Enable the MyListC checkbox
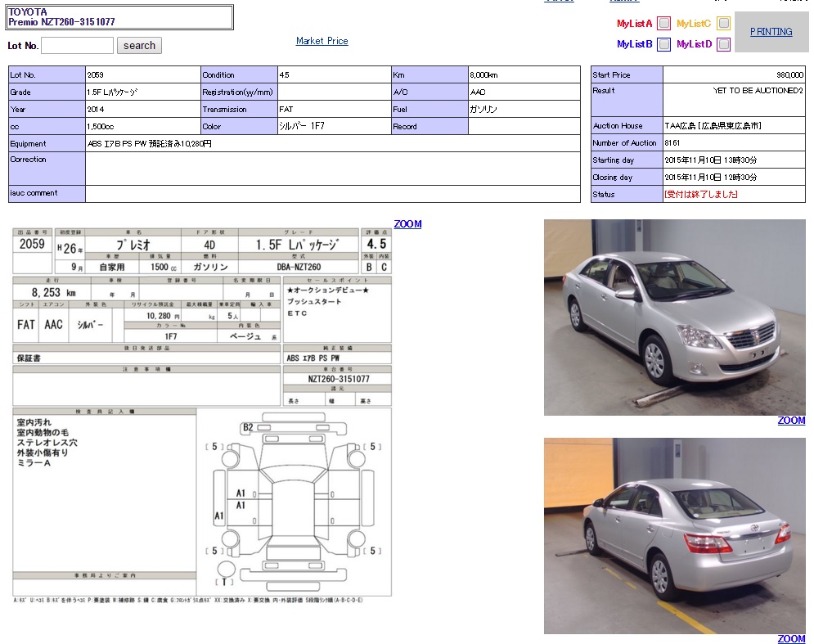The image size is (814, 644). coord(723,24)
